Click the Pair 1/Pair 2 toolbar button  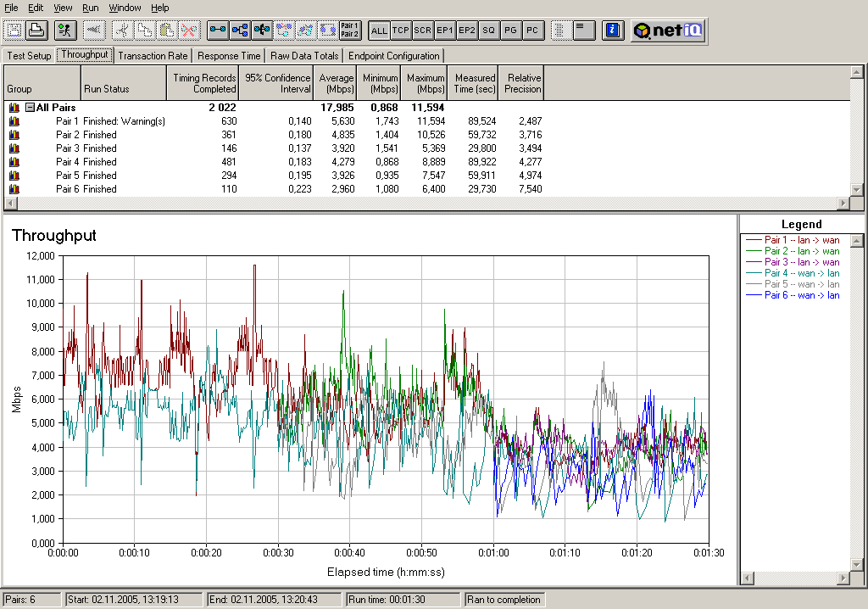coord(349,31)
